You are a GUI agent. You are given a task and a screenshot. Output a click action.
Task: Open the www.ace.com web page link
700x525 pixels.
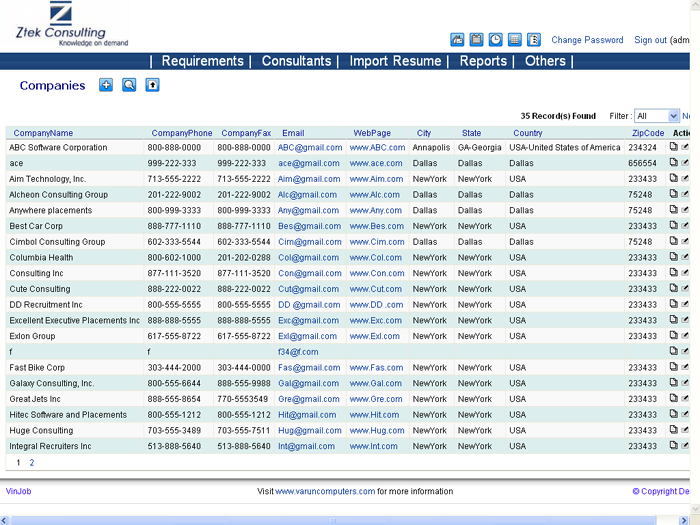376,163
